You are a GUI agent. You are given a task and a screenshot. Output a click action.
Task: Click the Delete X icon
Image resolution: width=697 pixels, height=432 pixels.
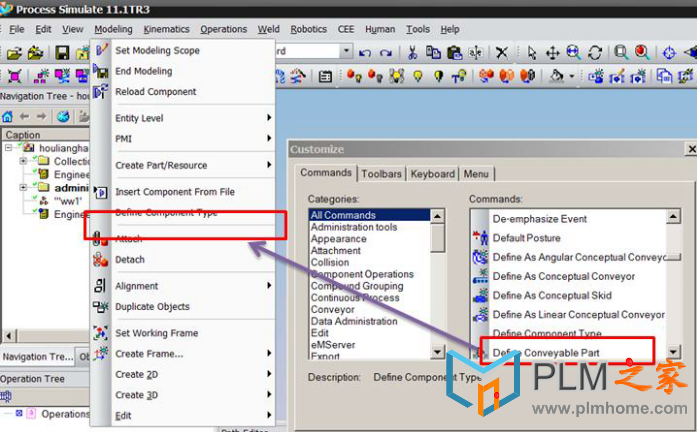click(502, 53)
